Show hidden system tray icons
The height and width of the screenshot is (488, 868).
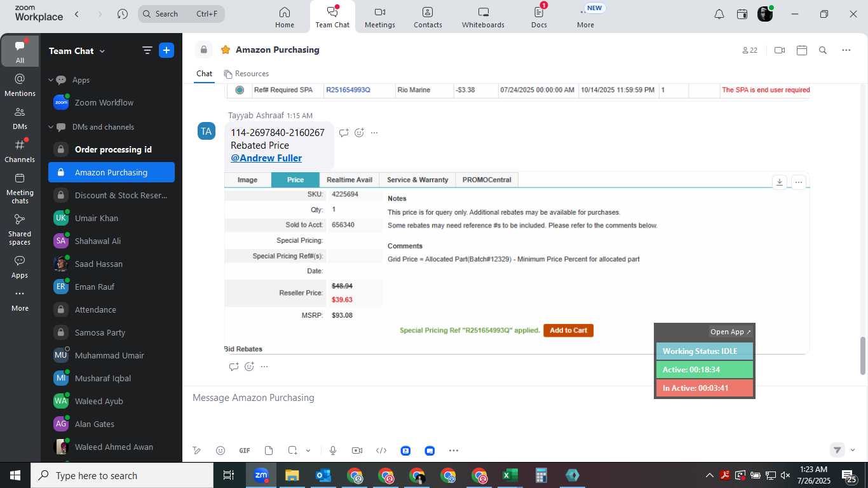coord(709,475)
